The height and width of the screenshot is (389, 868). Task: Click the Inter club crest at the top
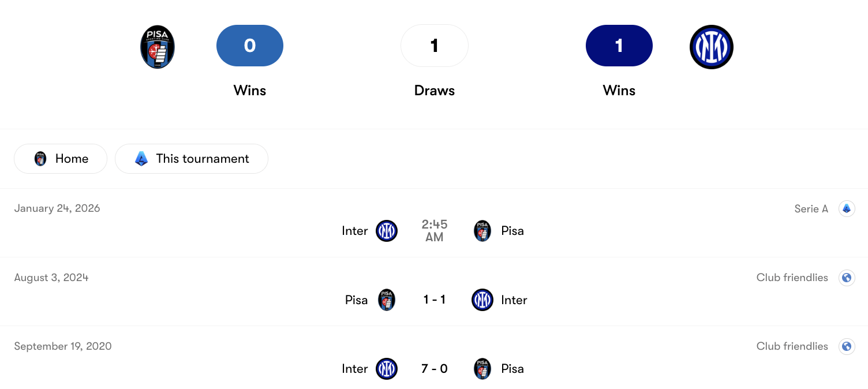(711, 46)
